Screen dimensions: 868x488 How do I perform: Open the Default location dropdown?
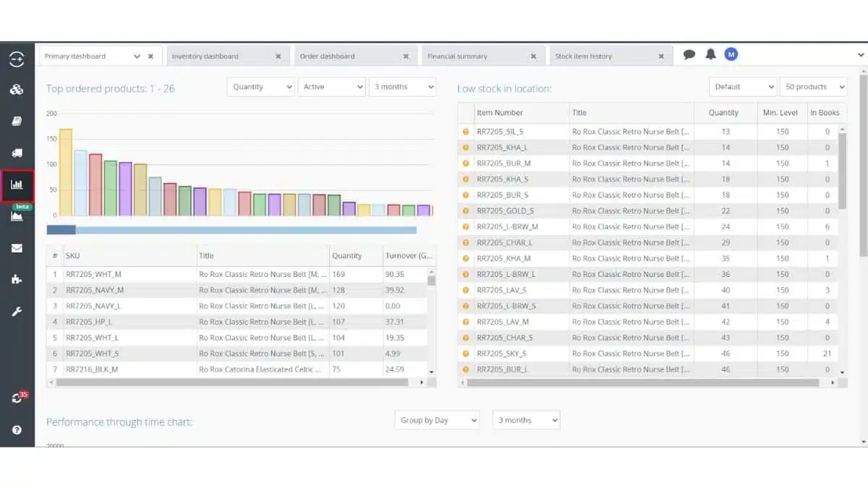click(743, 87)
